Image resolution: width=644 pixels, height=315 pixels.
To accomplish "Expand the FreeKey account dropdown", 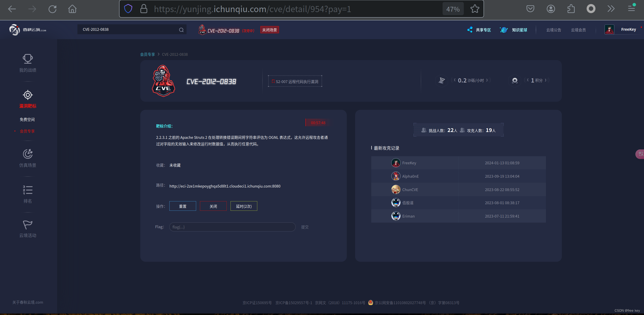I will [x=628, y=29].
